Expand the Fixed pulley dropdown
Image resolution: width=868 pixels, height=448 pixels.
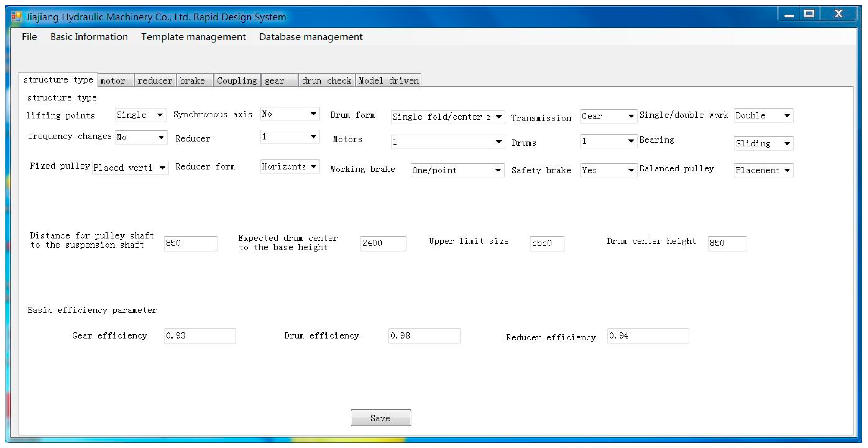(162, 168)
